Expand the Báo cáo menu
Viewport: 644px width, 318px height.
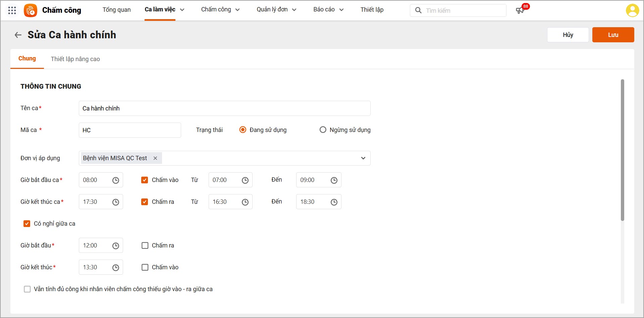tap(328, 10)
